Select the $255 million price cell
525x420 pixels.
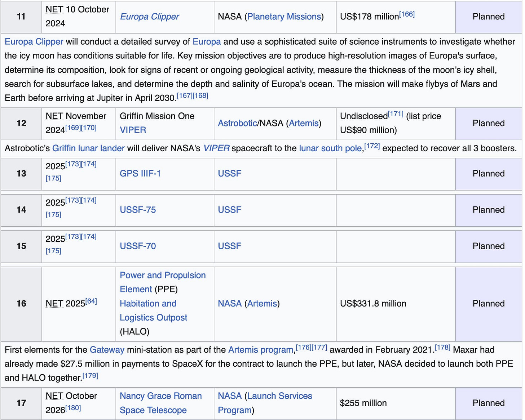[396, 403]
